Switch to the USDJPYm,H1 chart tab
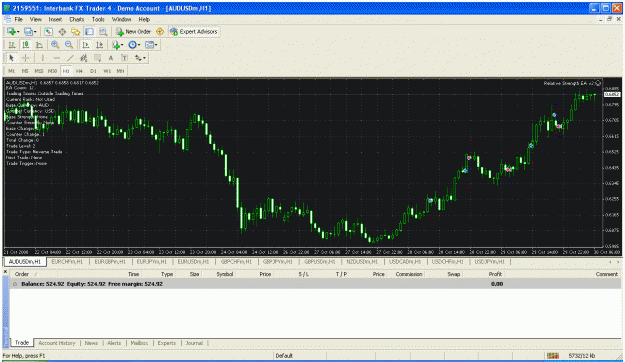This screenshot has width=625, height=362. (489, 262)
